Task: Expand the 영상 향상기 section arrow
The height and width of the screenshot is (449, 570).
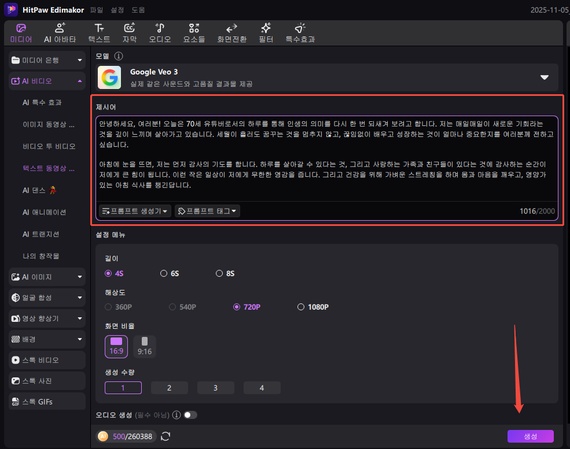Action: coord(80,318)
